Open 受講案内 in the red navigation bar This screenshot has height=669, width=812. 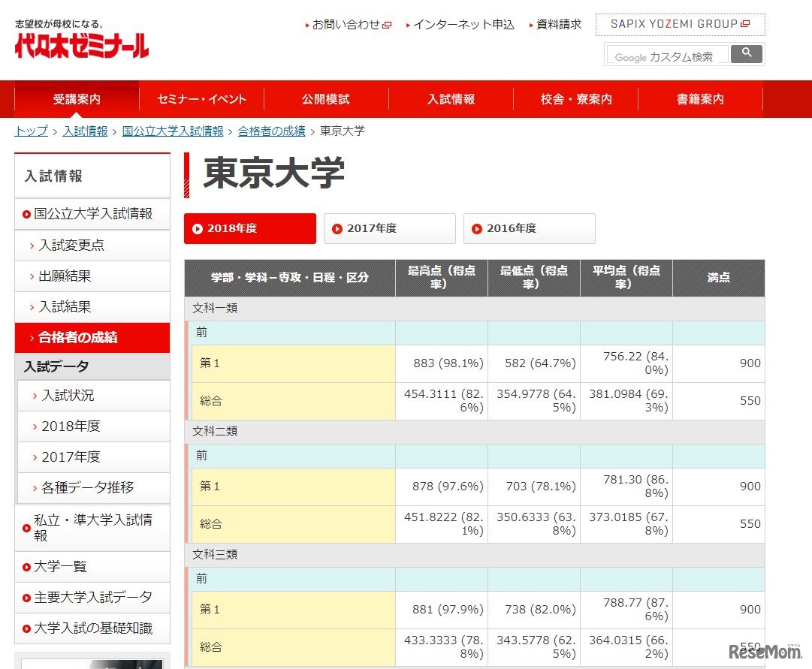[77, 99]
